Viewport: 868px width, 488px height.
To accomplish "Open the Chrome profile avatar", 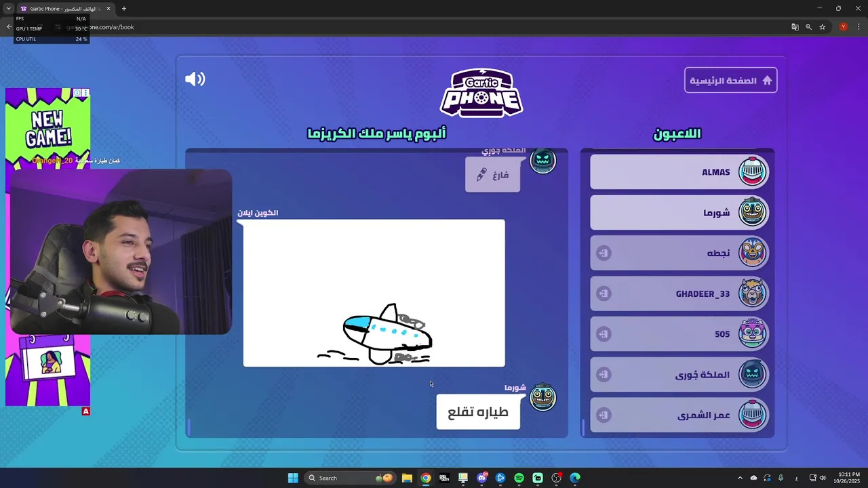I will [843, 27].
